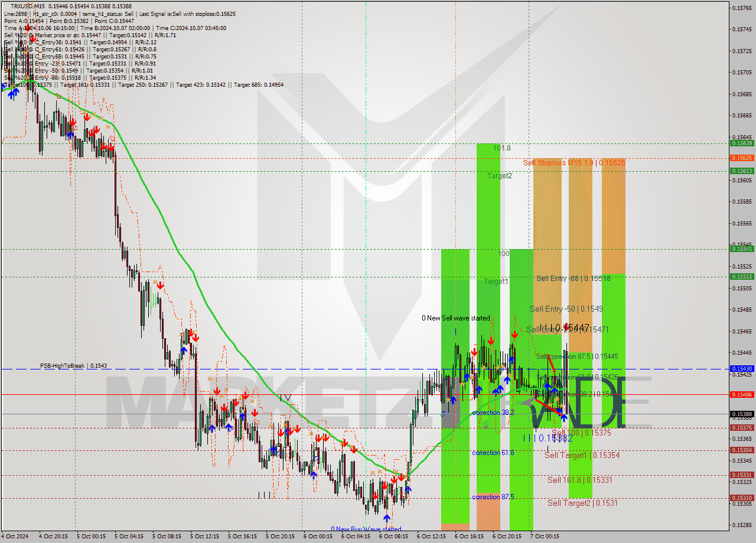Select the 'Target1' label on green bar
The width and height of the screenshot is (756, 543).
(496, 282)
